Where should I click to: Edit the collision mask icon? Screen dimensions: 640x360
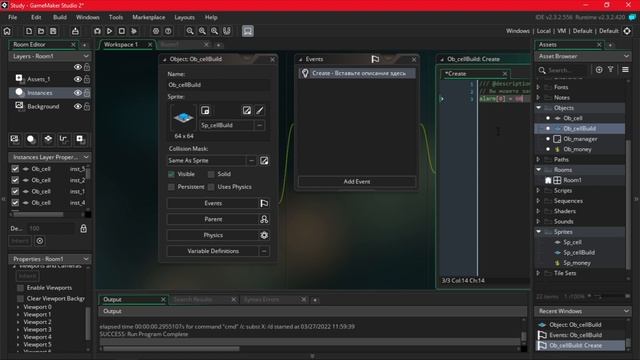264,160
